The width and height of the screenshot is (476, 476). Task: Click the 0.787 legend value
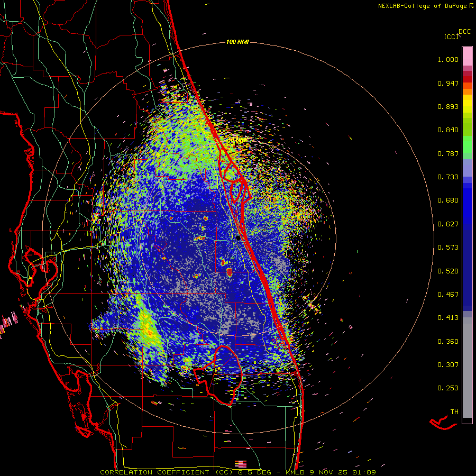tap(448, 153)
